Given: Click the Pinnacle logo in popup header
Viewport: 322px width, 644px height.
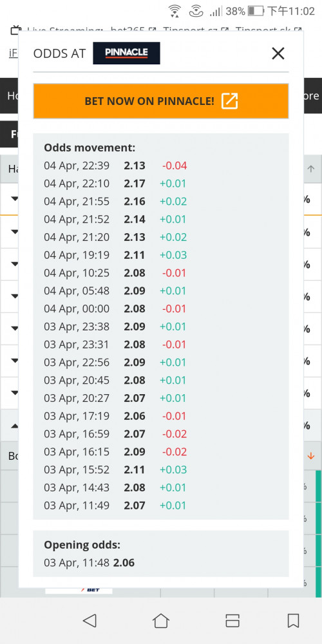Looking at the screenshot, I should coord(126,53).
